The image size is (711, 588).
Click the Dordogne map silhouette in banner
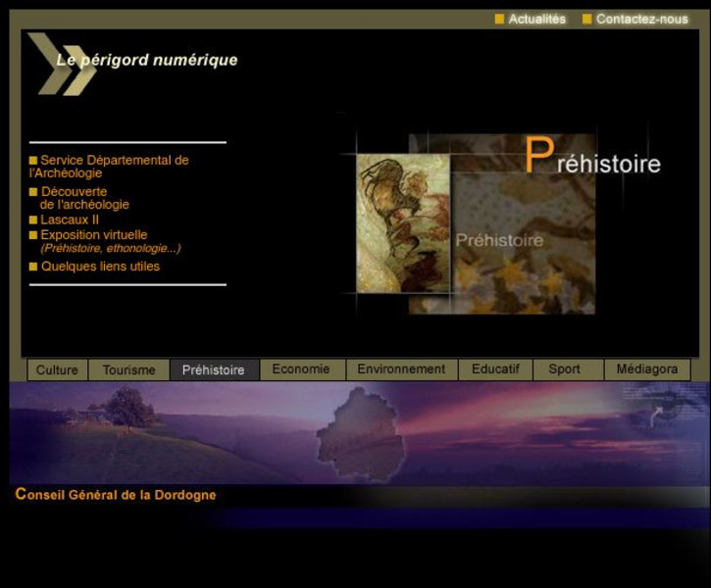pos(361,432)
